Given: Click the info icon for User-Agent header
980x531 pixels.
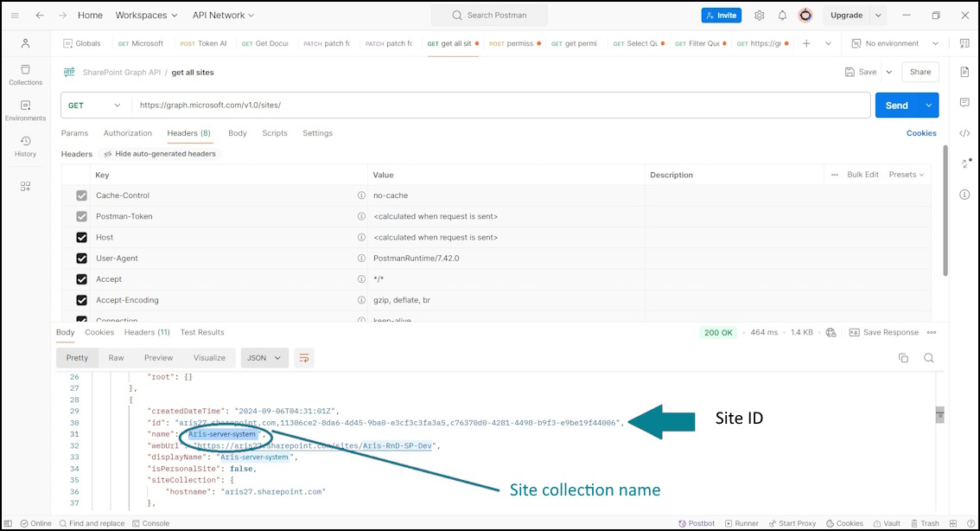Looking at the screenshot, I should (x=361, y=259).
